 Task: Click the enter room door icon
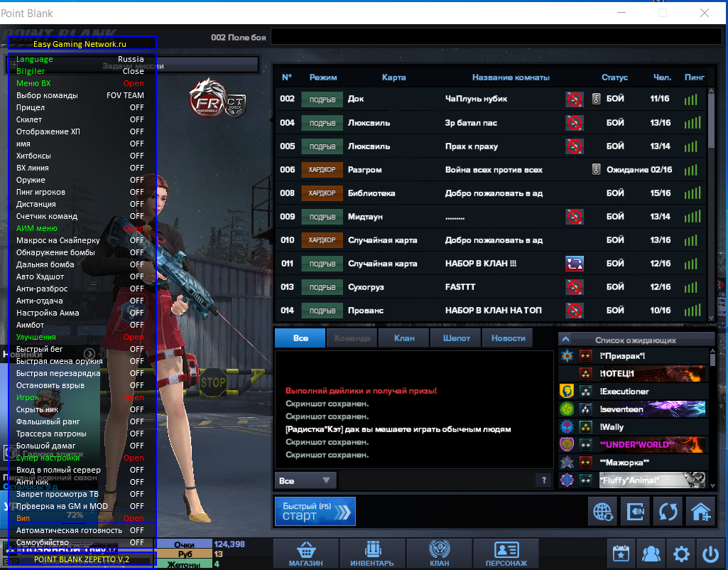tap(635, 512)
